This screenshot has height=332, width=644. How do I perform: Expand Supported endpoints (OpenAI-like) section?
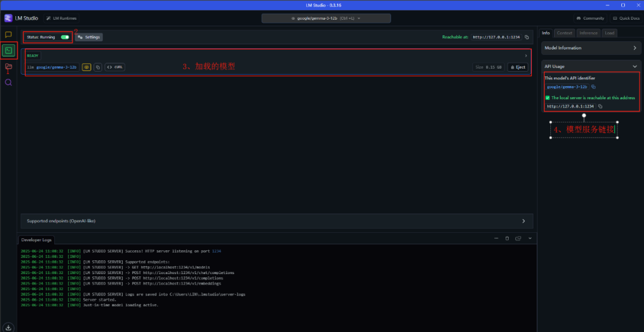(x=277, y=221)
